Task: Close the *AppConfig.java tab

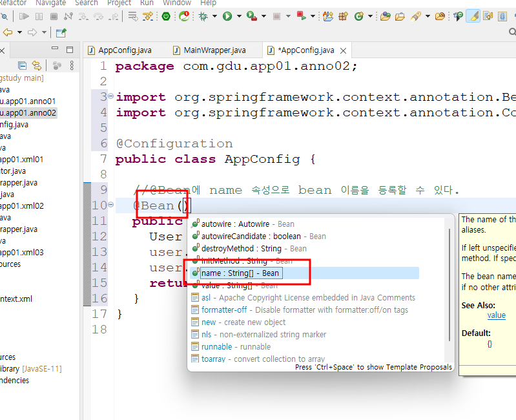Action: click(343, 50)
